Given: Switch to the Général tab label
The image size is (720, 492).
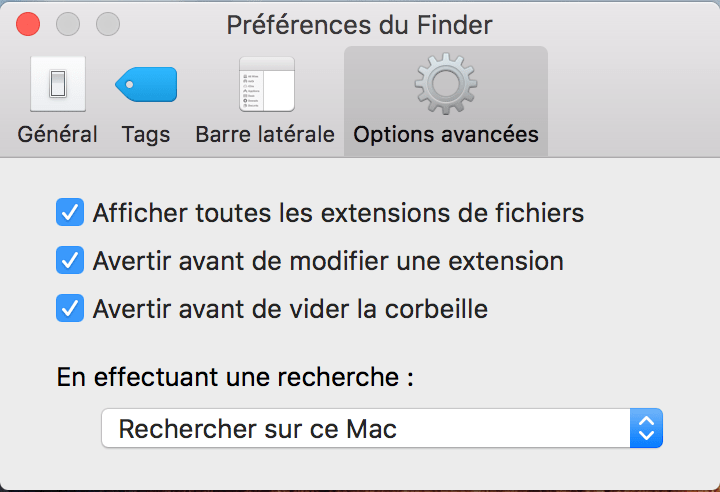Looking at the screenshot, I should 57,134.
